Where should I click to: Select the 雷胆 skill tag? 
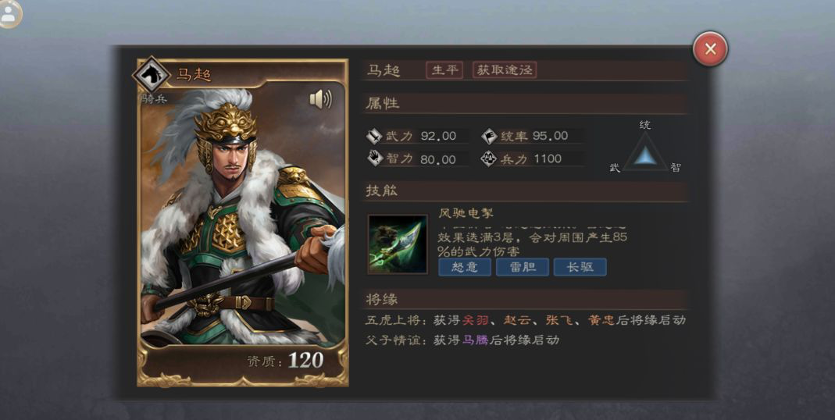[x=522, y=267]
